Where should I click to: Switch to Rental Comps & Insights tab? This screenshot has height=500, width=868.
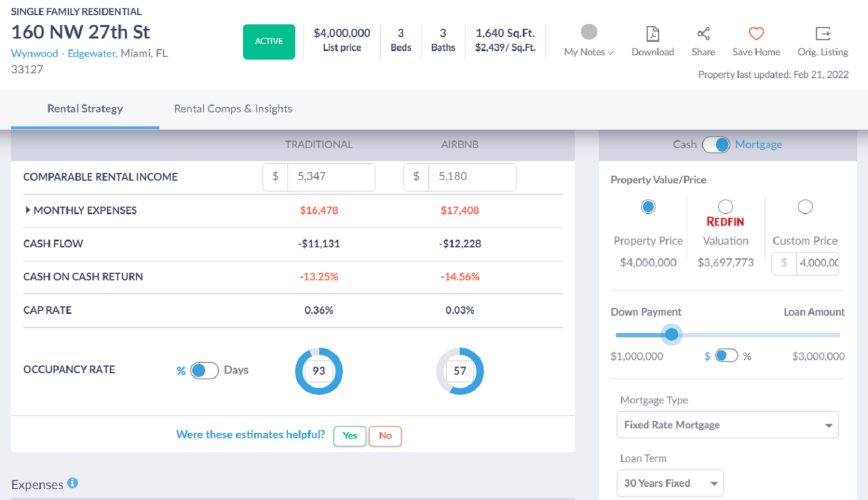pos(233,108)
